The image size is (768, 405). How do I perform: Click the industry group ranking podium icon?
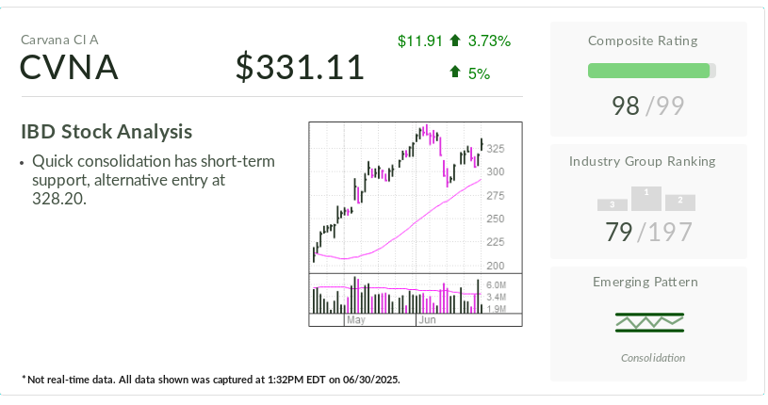click(x=646, y=199)
